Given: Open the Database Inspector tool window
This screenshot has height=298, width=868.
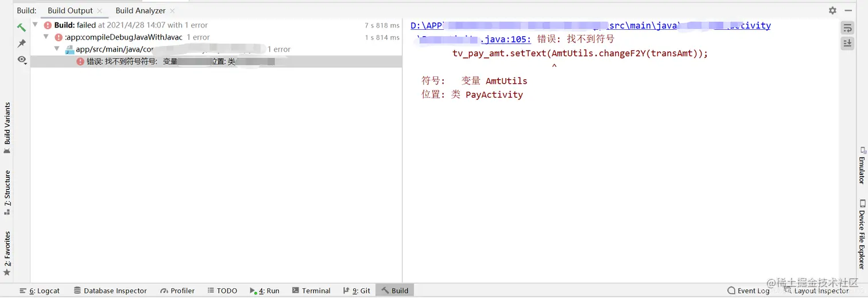Looking at the screenshot, I should [x=110, y=291].
